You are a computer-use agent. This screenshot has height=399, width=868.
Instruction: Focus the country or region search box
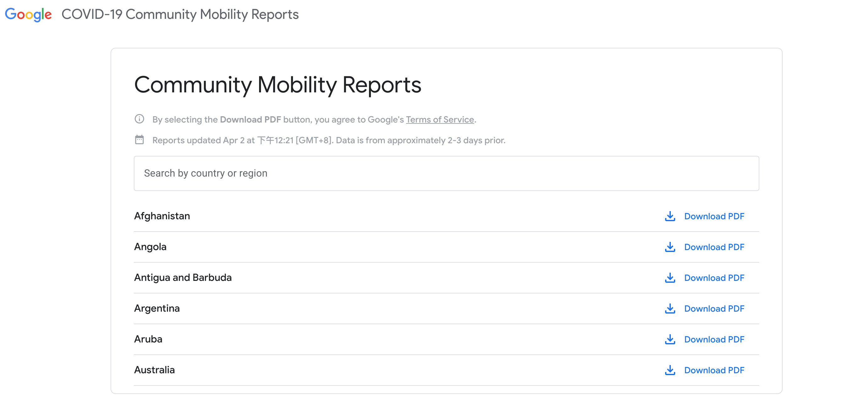(x=446, y=173)
